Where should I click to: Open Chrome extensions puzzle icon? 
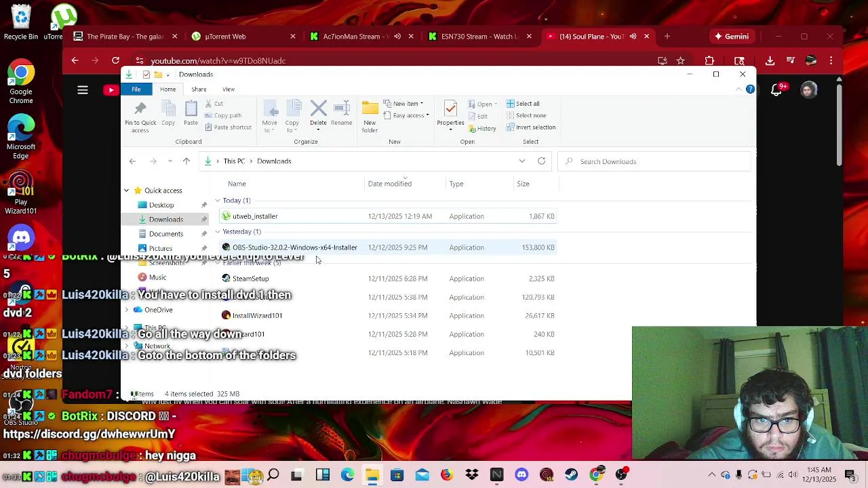click(x=709, y=61)
